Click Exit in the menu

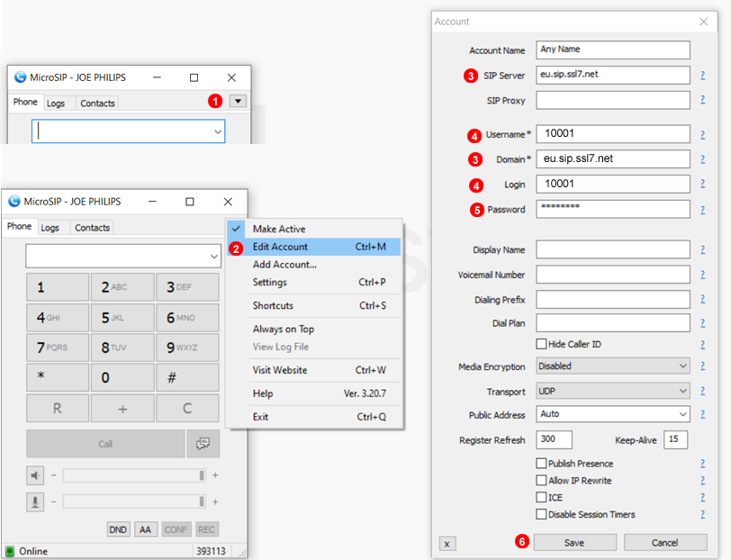point(314,416)
